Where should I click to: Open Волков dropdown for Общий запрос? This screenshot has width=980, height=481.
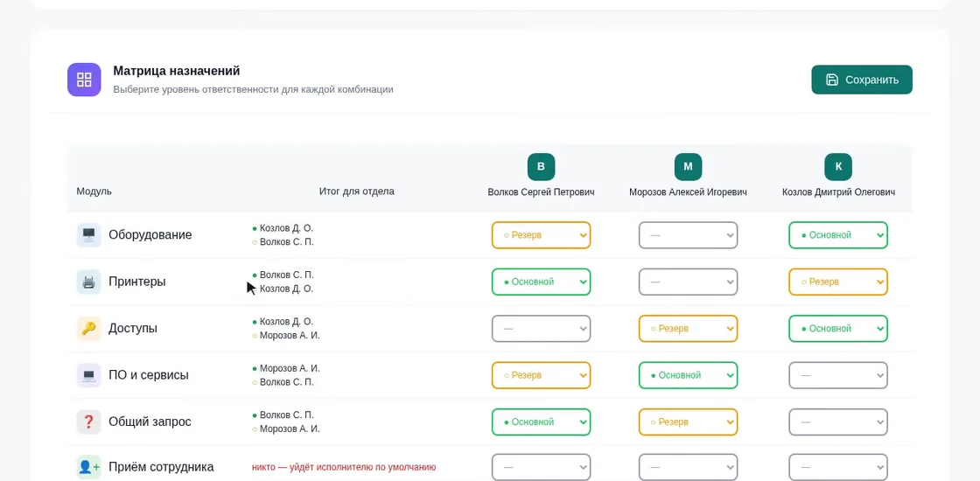542,422
